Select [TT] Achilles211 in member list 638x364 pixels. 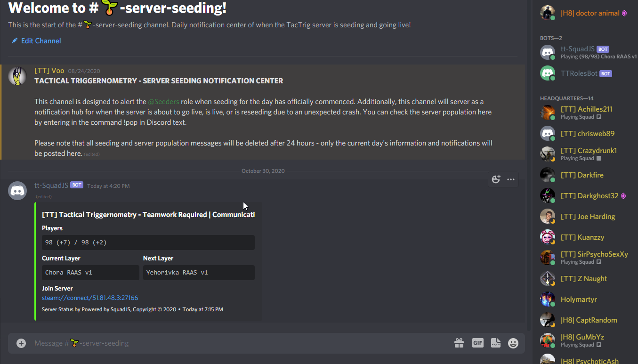(x=587, y=112)
